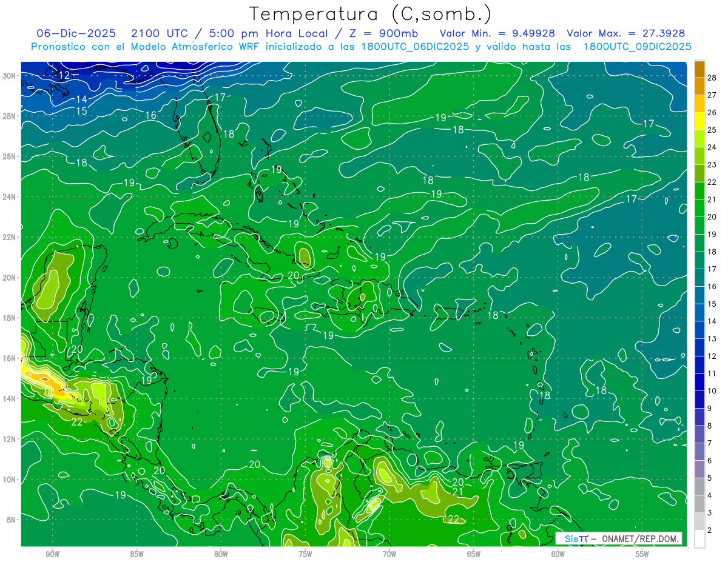Click the map contour label '12'

click(x=64, y=76)
